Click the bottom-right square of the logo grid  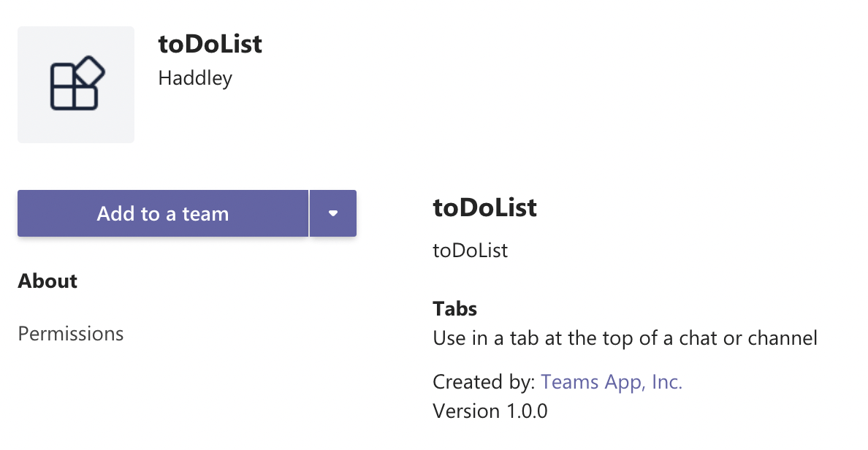point(85,98)
